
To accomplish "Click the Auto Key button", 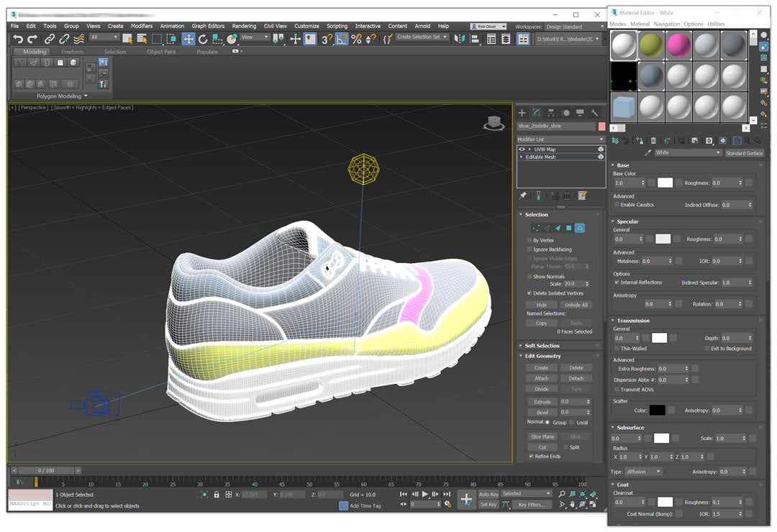I will coord(489,495).
